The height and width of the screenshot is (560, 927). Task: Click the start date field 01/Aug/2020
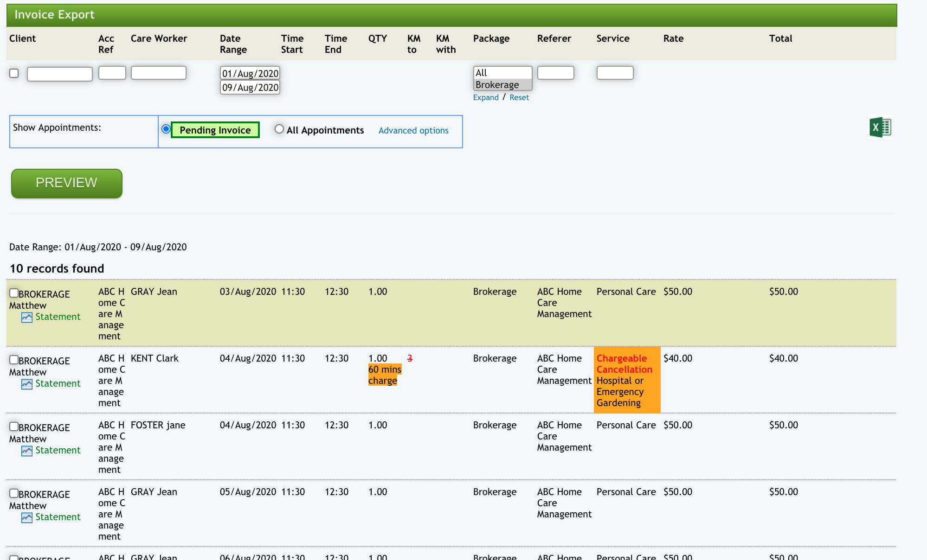[250, 73]
